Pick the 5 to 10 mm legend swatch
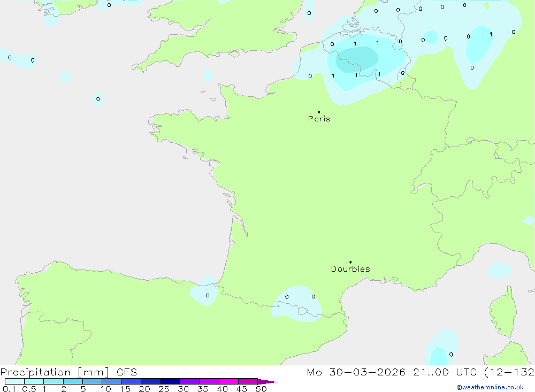 point(92,382)
